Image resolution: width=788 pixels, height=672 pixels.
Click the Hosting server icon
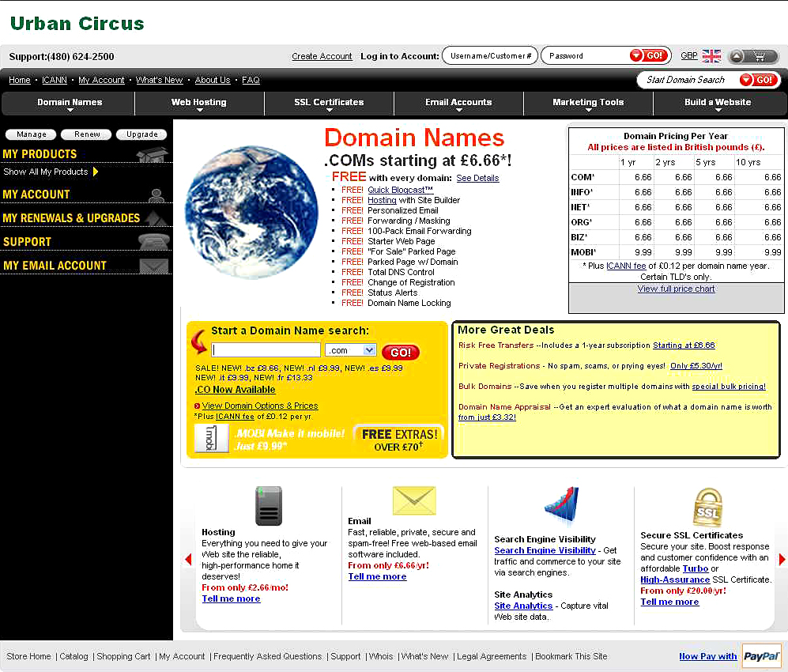coord(269,506)
